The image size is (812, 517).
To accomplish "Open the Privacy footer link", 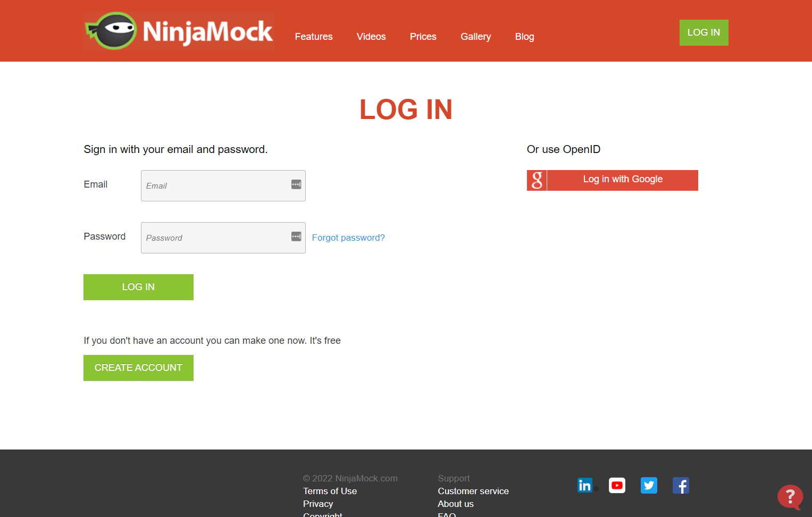I will click(318, 504).
